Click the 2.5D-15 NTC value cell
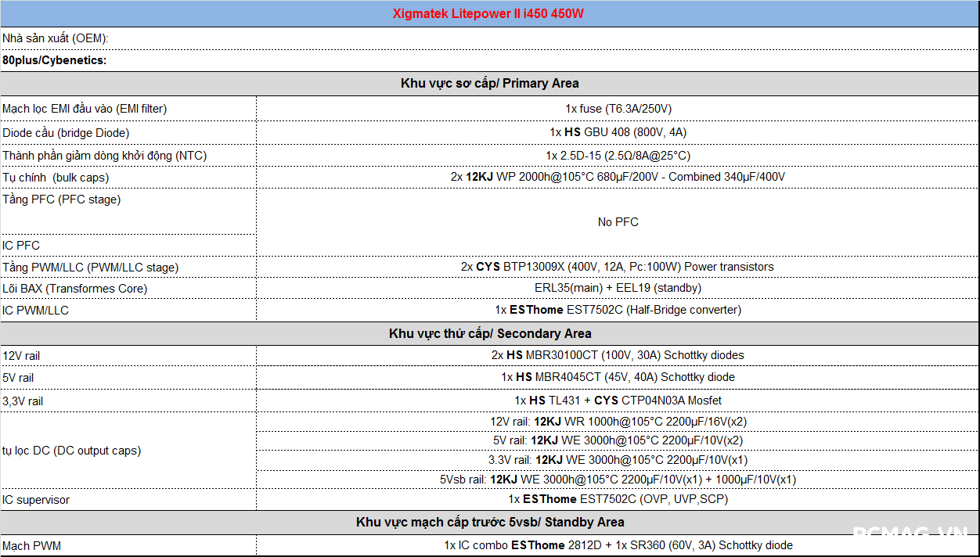This screenshot has height=557, width=980. pyautogui.click(x=618, y=156)
